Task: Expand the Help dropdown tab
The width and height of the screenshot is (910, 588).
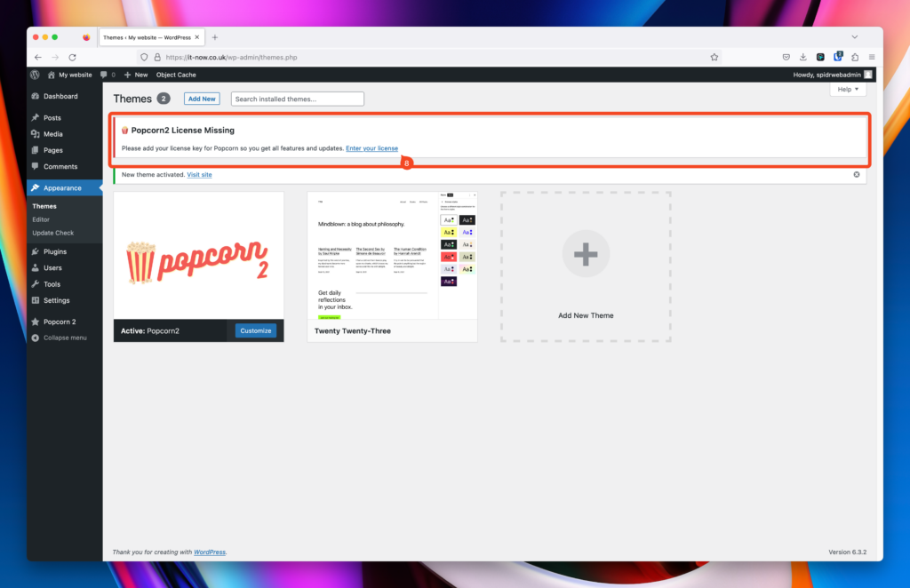Action: pos(848,90)
